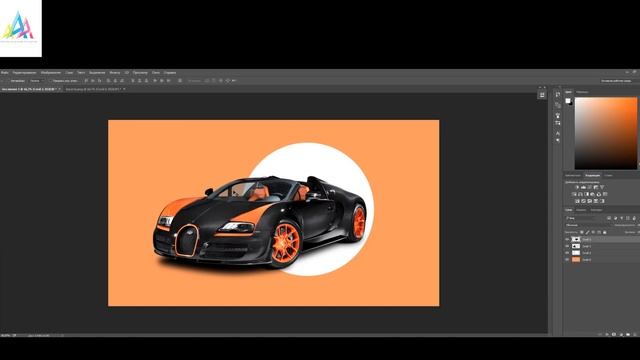
Task: Switch to the Channels (Каналы) tab
Action: 581,210
